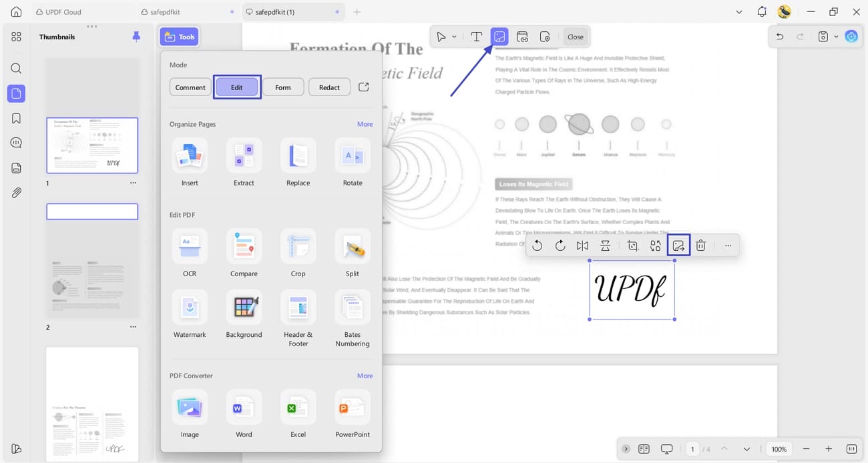The width and height of the screenshot is (868, 463).
Task: Open the Rotate pages tool
Action: [x=353, y=162]
